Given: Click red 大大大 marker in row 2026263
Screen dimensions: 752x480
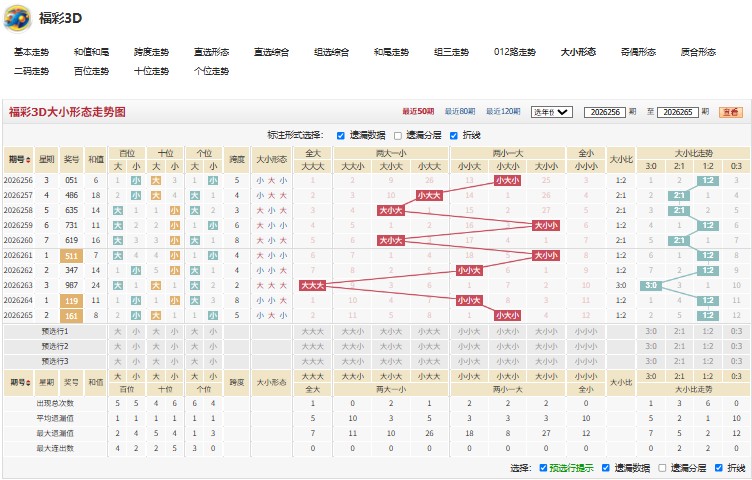Looking at the screenshot, I should [313, 286].
